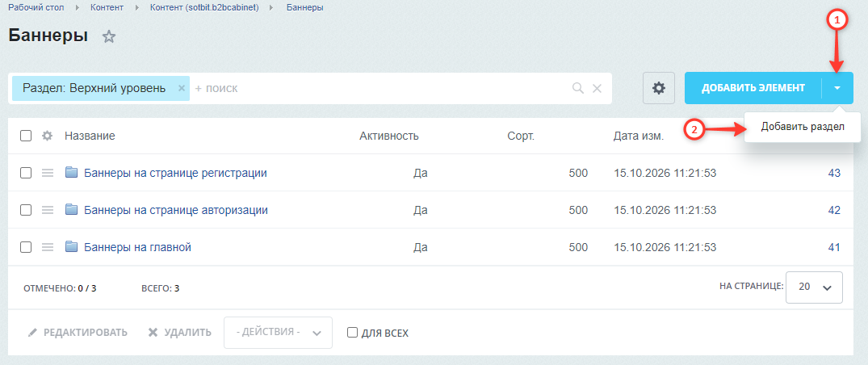Image resolution: width=868 pixels, height=365 pixels.
Task: Clear the search field with X icon
Action: coord(597,88)
